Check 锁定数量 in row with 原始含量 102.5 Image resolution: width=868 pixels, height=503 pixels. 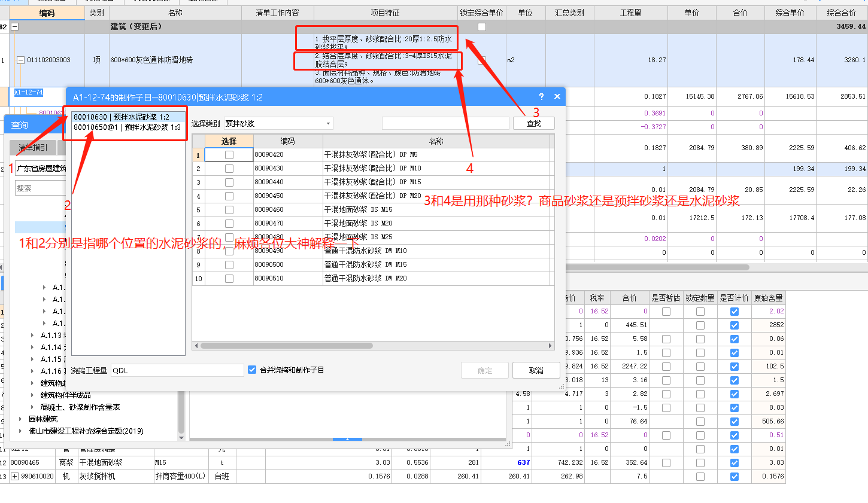click(x=700, y=367)
